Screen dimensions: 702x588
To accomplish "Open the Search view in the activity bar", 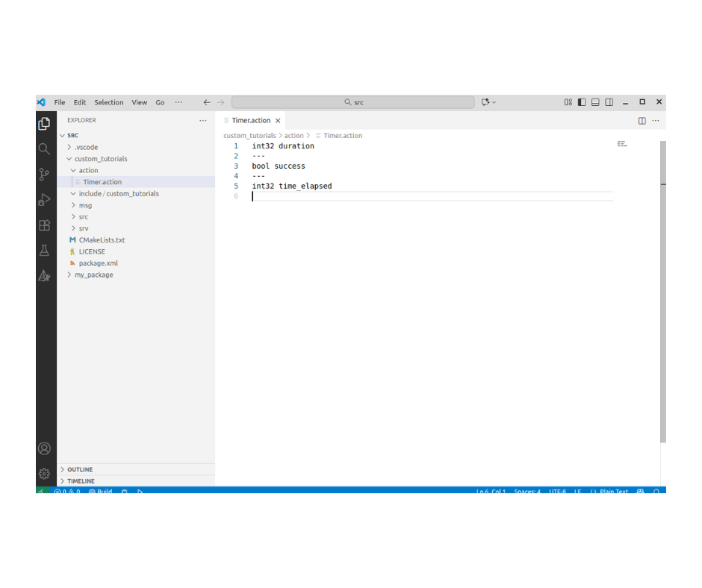I will [x=45, y=149].
